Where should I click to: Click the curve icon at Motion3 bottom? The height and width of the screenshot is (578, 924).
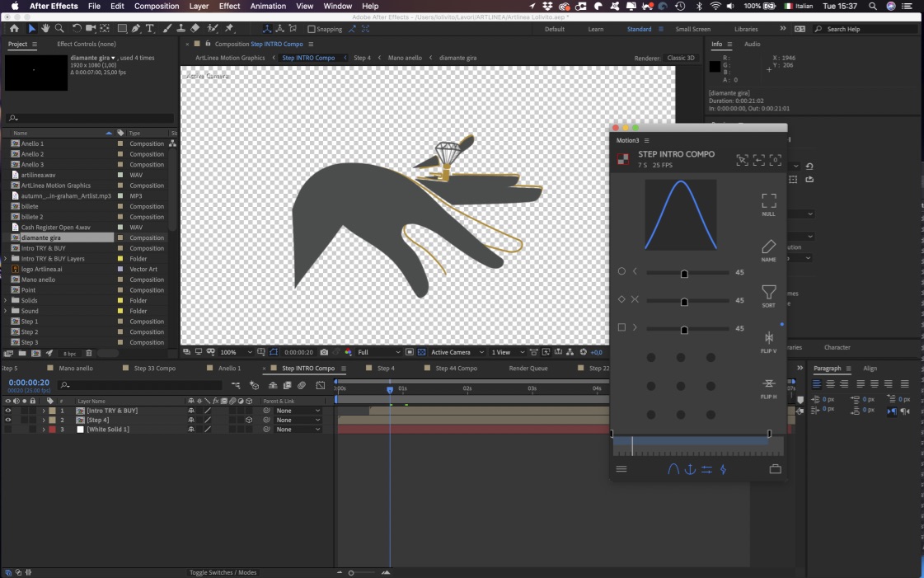pos(673,469)
